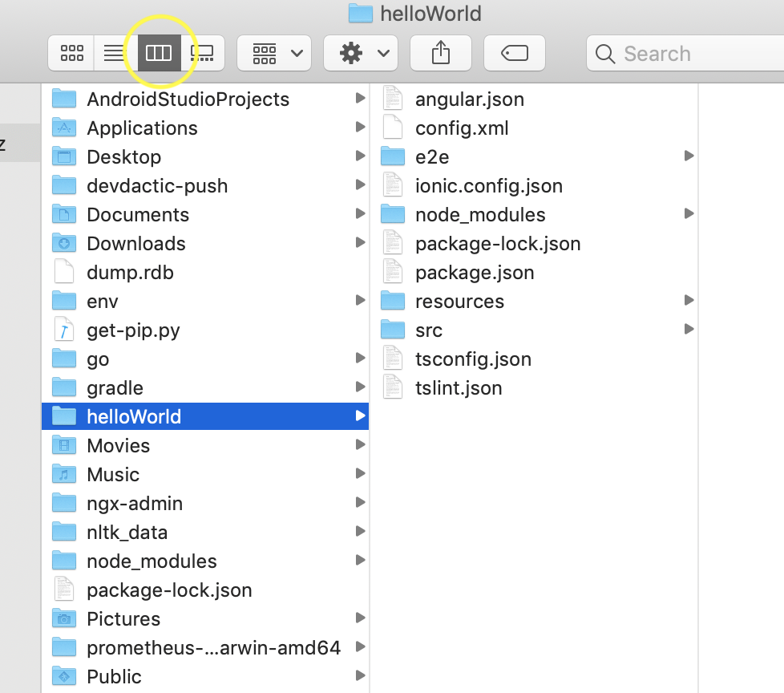Select the highlighted helloWorld folder row
The width and height of the screenshot is (784, 693).
tap(205, 416)
